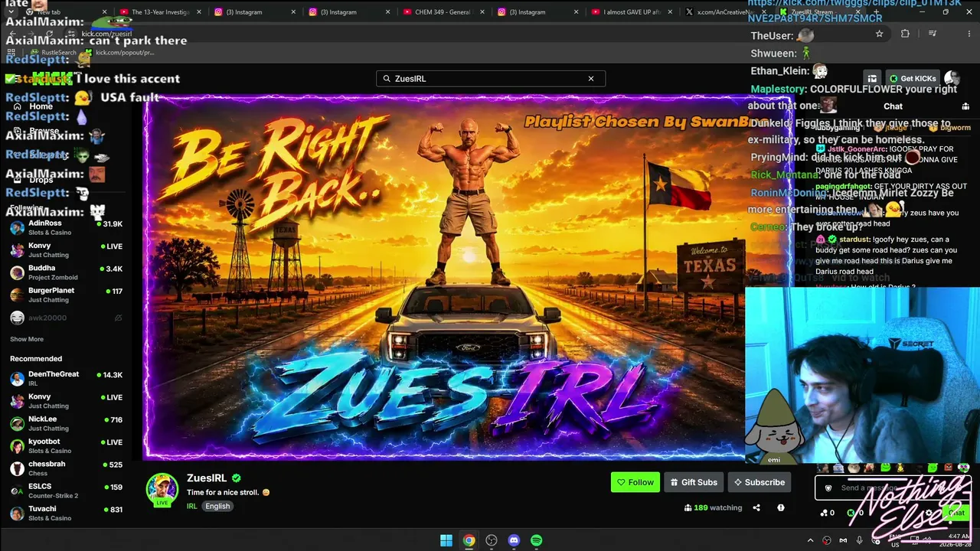Open Discord from the taskbar
Viewport: 980px width, 551px height.
click(x=514, y=540)
